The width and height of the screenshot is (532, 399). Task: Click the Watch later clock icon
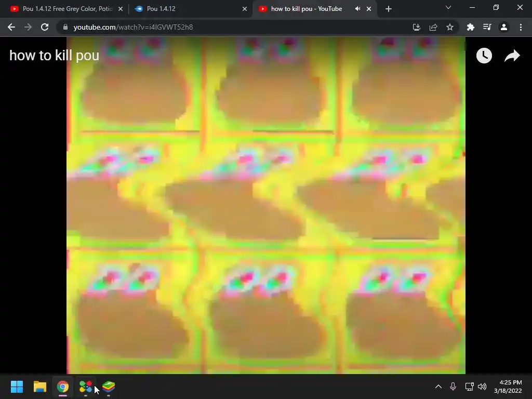point(484,56)
